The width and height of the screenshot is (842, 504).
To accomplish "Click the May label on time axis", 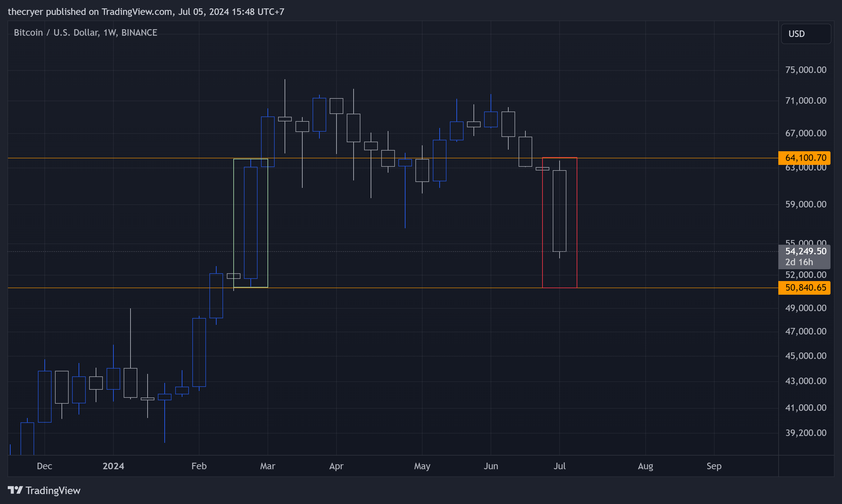I will coord(422,466).
